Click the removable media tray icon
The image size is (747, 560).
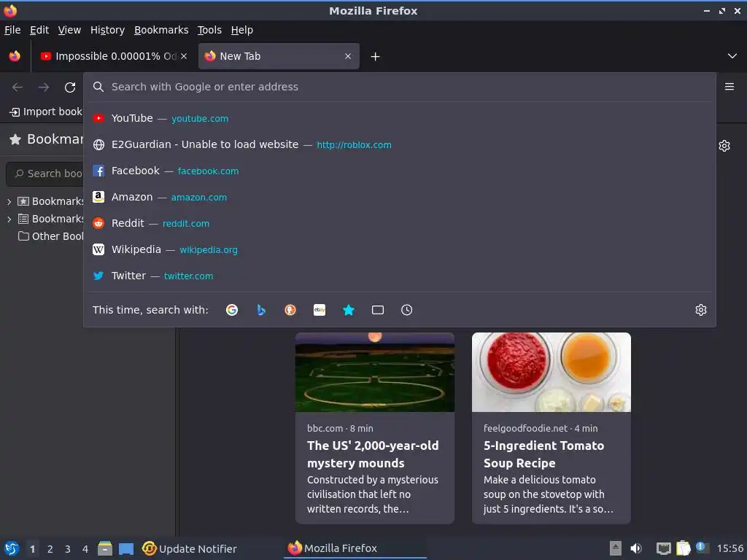pos(615,548)
